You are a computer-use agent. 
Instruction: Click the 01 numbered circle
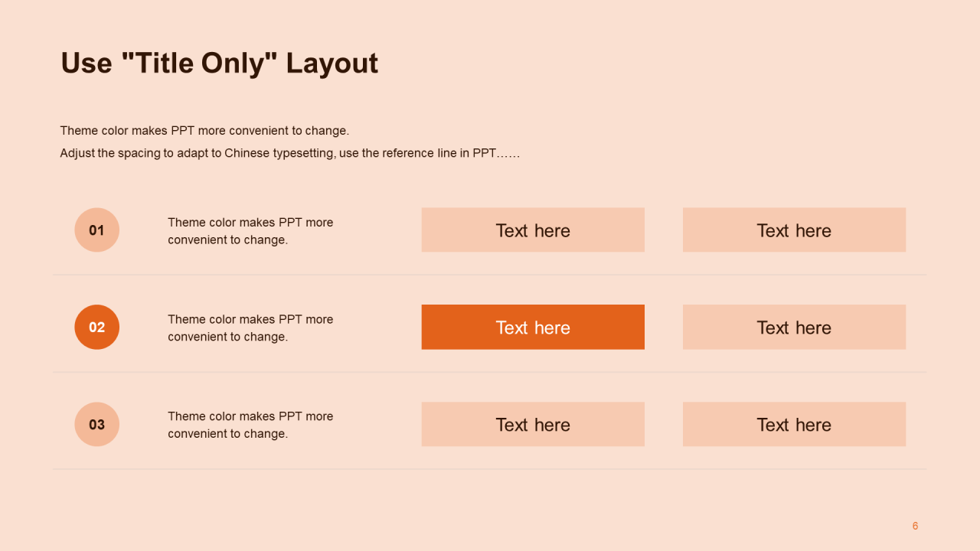tap(96, 230)
